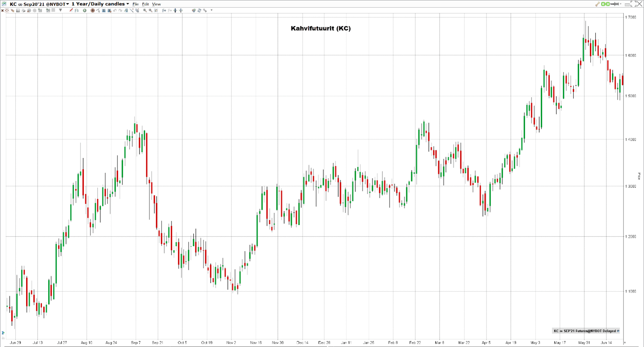Click the globe icon in the toolbar
644x347 pixels.
coord(194,10)
